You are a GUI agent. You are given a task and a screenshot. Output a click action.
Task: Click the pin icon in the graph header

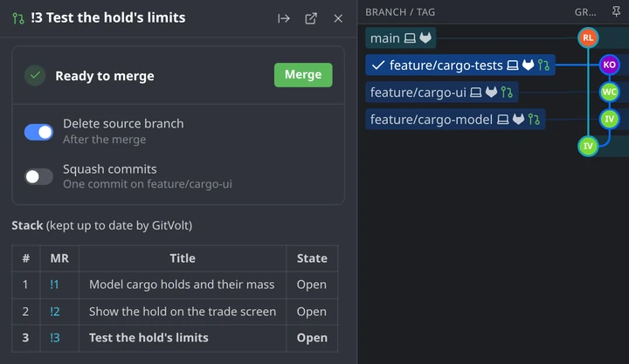pyautogui.click(x=616, y=11)
